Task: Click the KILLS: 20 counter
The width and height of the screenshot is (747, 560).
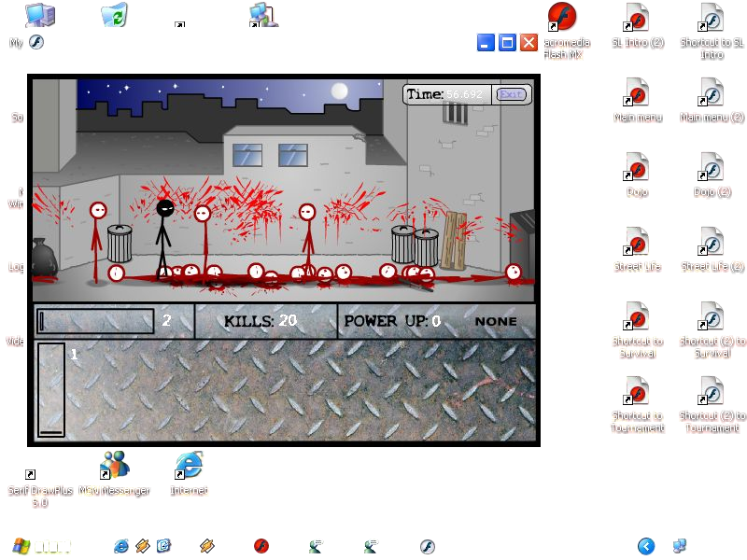Action: (261, 321)
